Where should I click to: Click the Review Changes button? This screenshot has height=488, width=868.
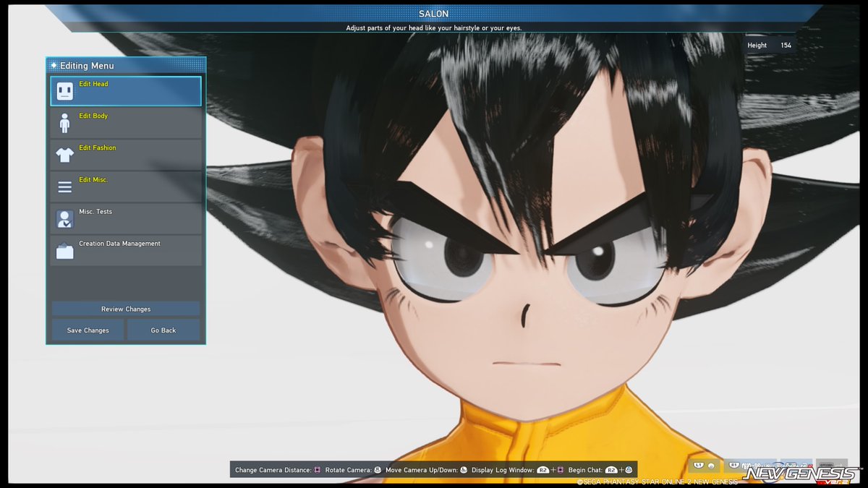pos(126,309)
